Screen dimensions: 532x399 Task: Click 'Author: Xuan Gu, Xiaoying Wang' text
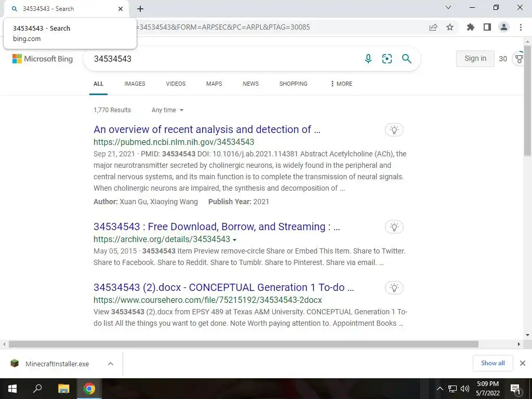tap(145, 202)
